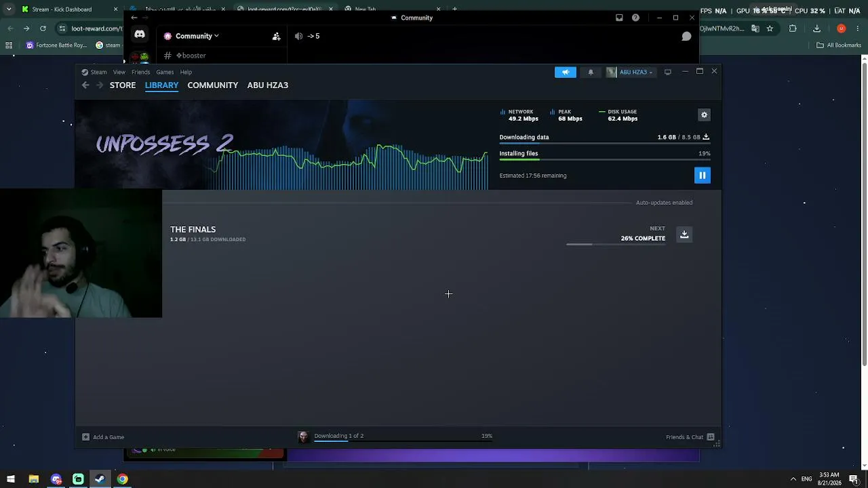Click Translate page icon in Chrome

[x=755, y=28]
